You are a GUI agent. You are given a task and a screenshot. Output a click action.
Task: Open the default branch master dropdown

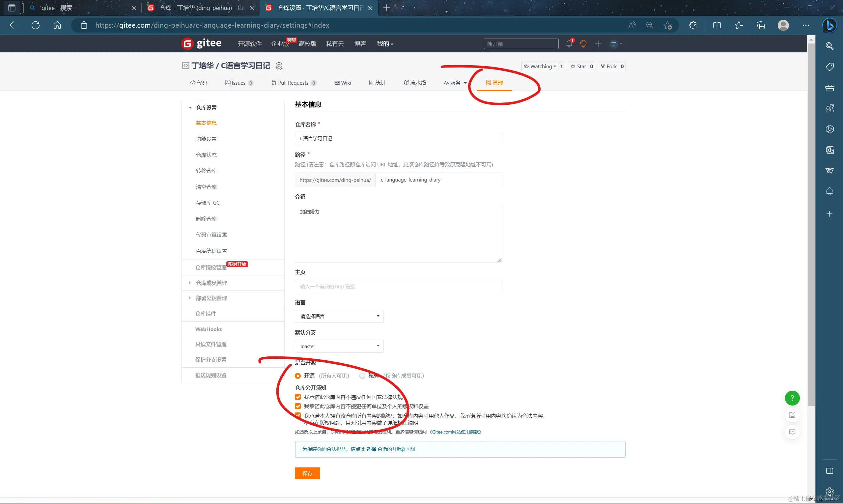(339, 346)
